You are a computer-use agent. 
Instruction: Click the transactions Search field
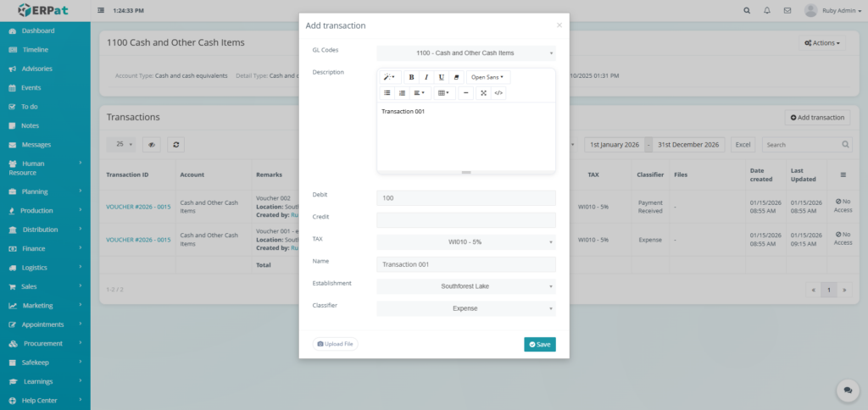807,144
